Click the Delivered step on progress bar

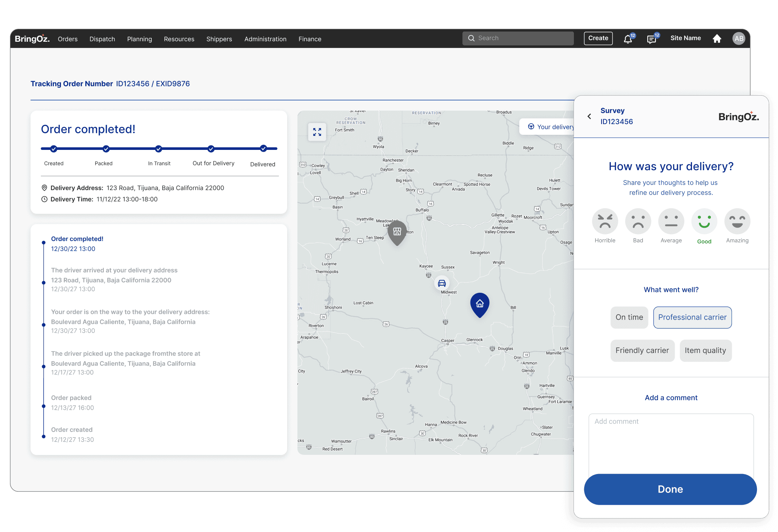coord(263,148)
